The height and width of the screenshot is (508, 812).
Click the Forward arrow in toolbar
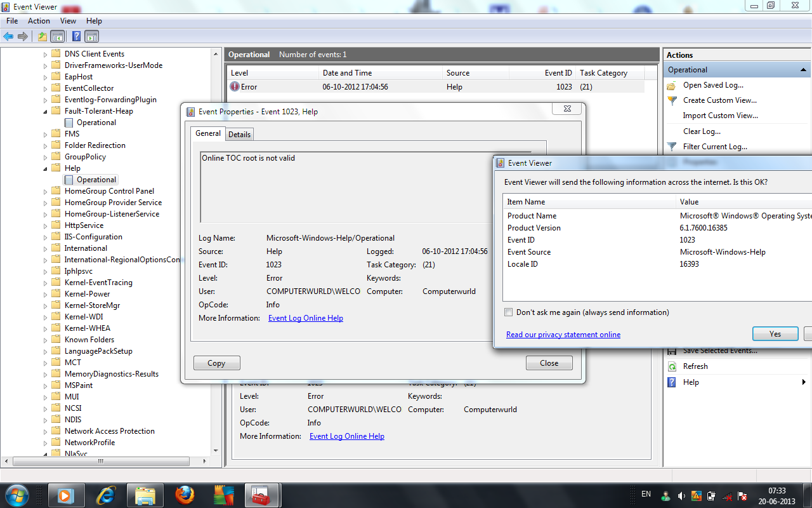pyautogui.click(x=23, y=36)
